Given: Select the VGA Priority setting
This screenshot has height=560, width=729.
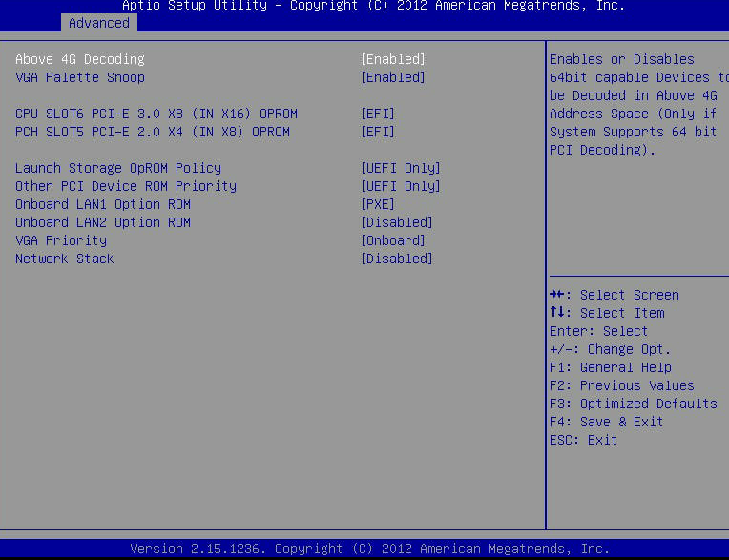Looking at the screenshot, I should (61, 240).
